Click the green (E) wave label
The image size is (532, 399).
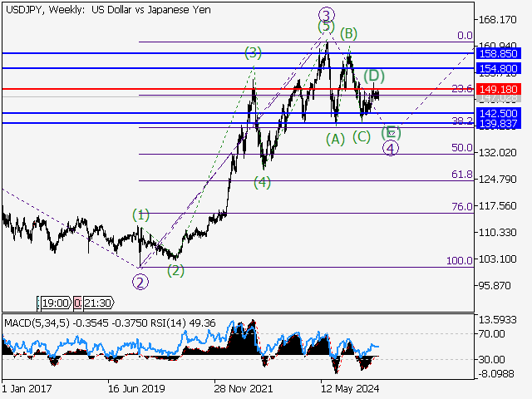pos(391,131)
